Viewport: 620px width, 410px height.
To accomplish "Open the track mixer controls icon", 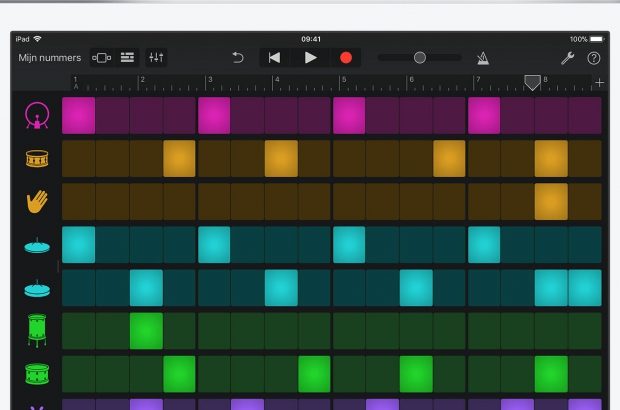I will [x=157, y=58].
